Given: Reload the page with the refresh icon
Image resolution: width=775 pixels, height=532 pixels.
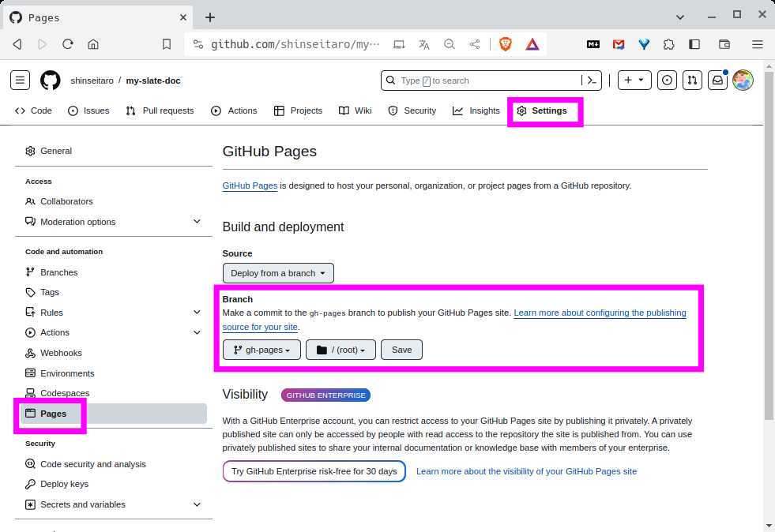Looking at the screenshot, I should point(68,44).
